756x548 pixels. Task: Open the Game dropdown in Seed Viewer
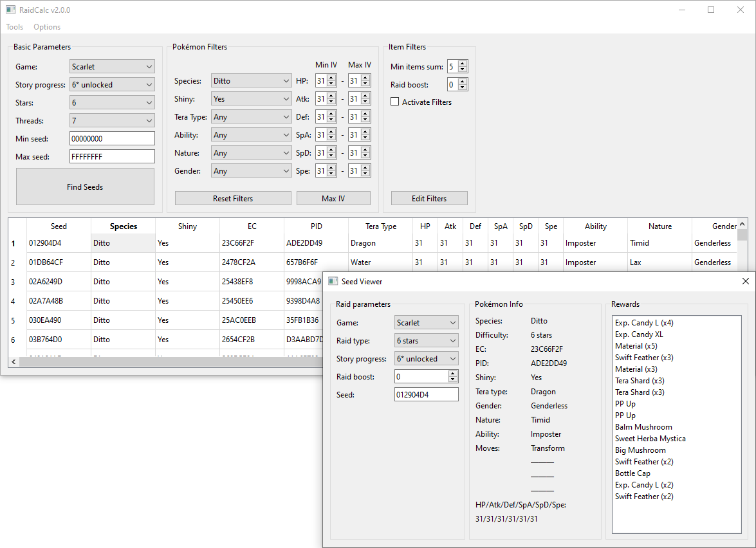pos(426,322)
